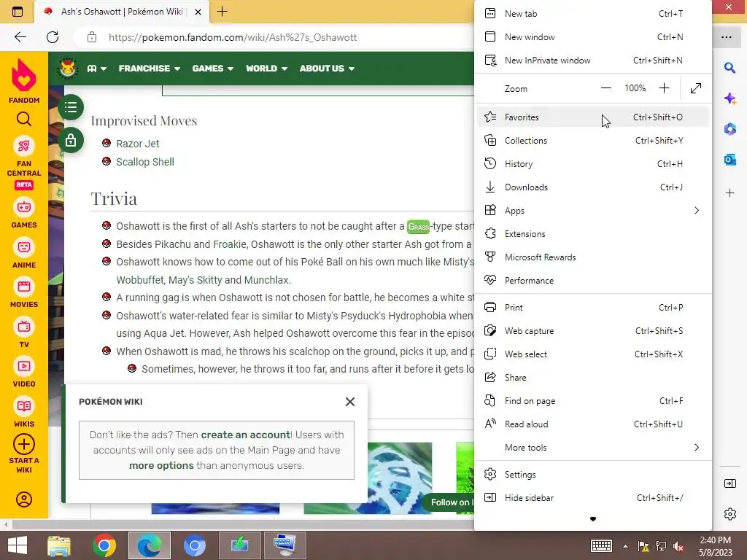Click Share in Edge menu

click(592, 378)
